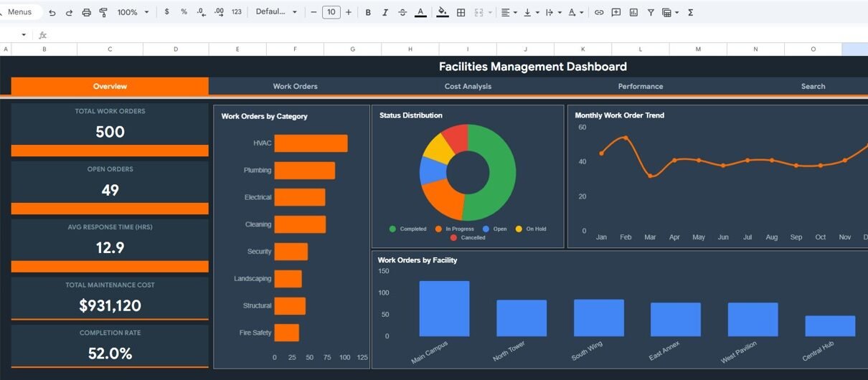Toggle bold formatting

tap(368, 12)
